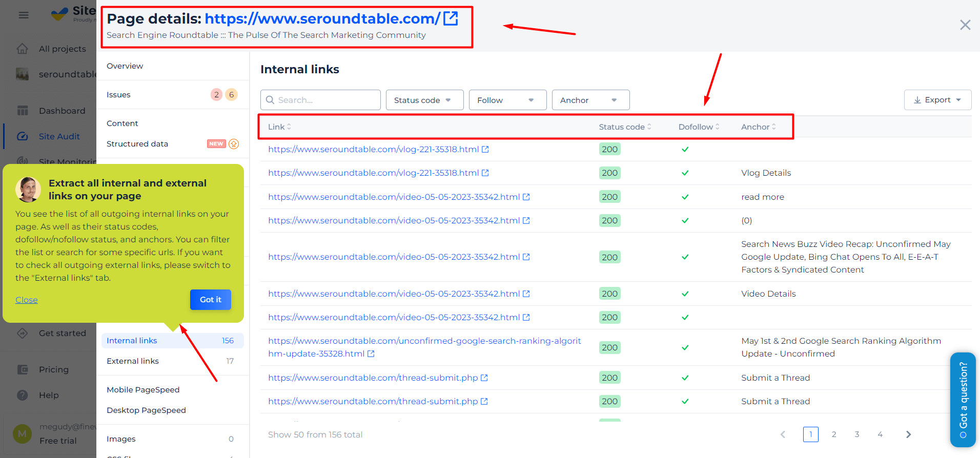Click the All projects home icon
This screenshot has width=980, height=458.
[23, 49]
